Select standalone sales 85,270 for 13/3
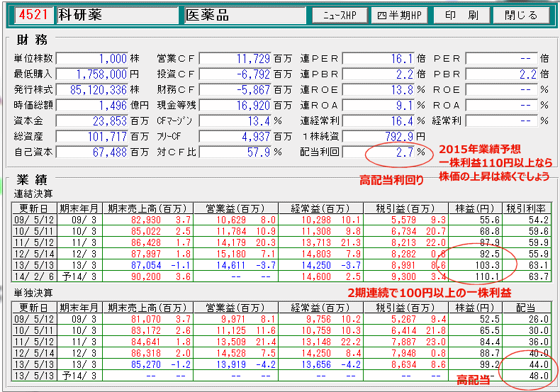Screen dimensions: 560x392 [x=146, y=364]
